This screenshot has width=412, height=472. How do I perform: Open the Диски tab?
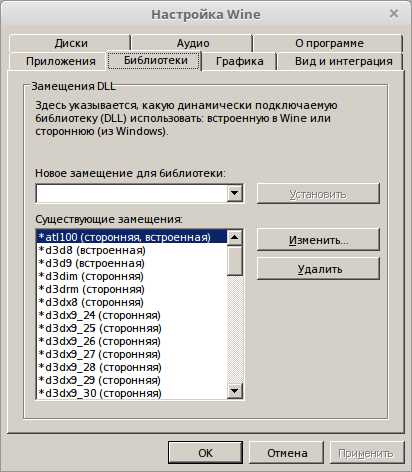tap(70, 43)
